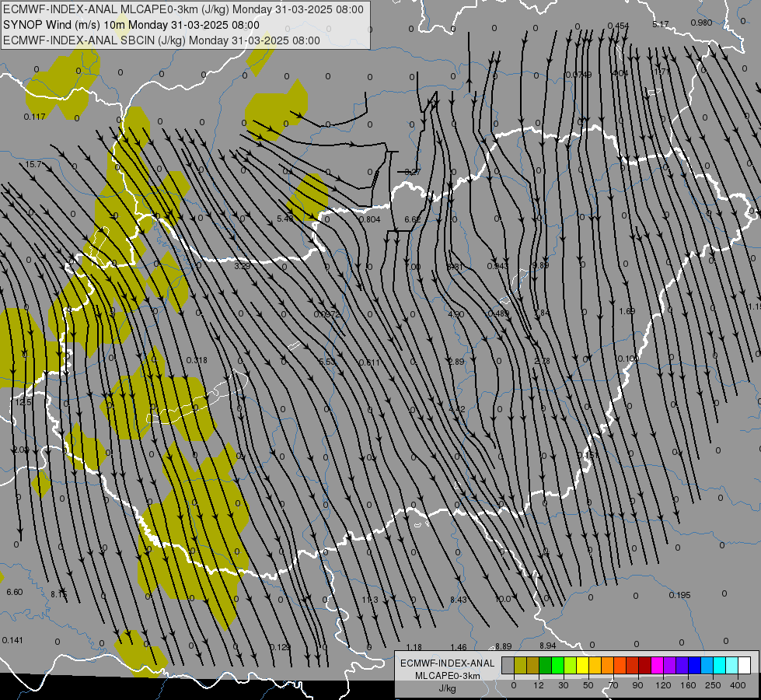Click the map value 15.7
This screenshot has height=700, width=761.
point(34,165)
